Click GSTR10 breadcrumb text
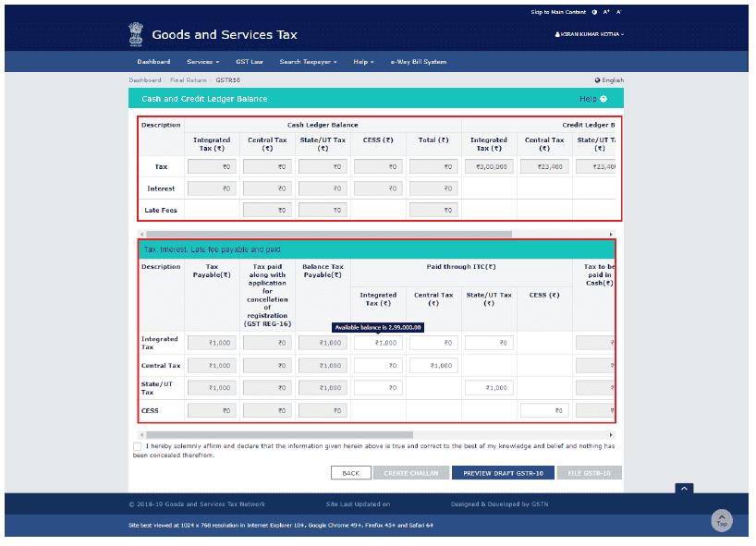This screenshot has height=546, width=756. pos(227,80)
